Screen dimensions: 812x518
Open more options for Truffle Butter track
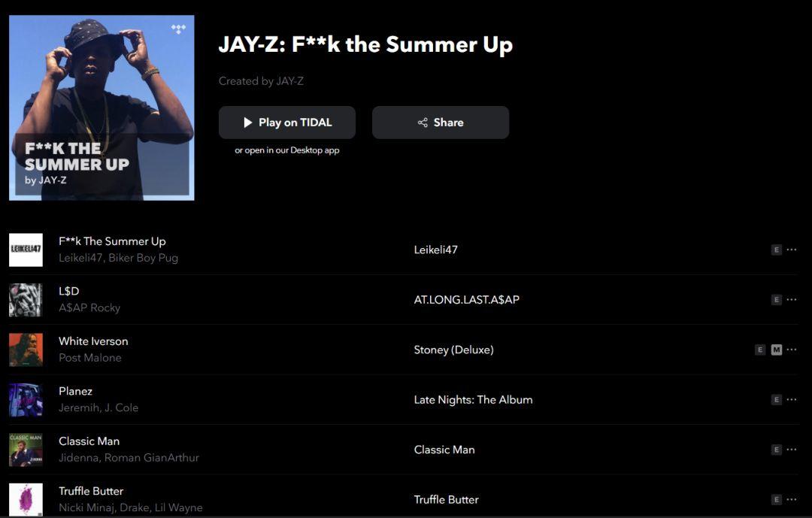click(791, 499)
